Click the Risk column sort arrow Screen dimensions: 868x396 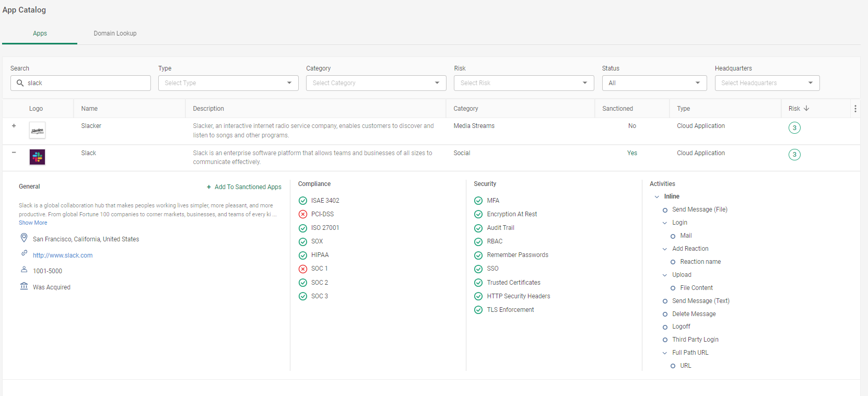click(806, 108)
